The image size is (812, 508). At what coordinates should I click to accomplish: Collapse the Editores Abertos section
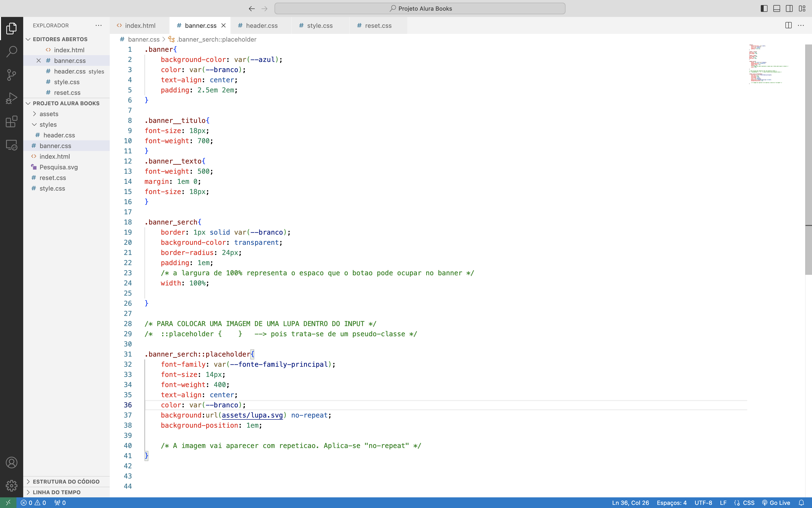click(x=66, y=39)
